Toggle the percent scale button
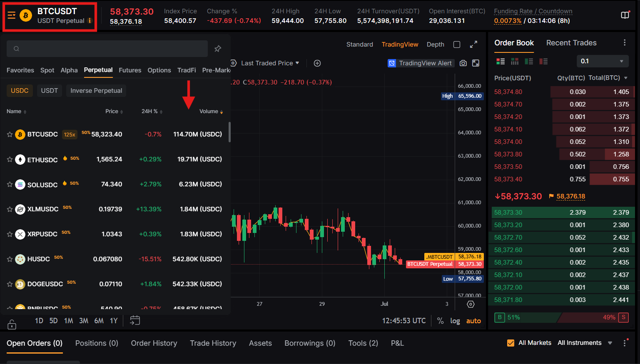Viewport: 640px width, 364px height. (x=440, y=321)
